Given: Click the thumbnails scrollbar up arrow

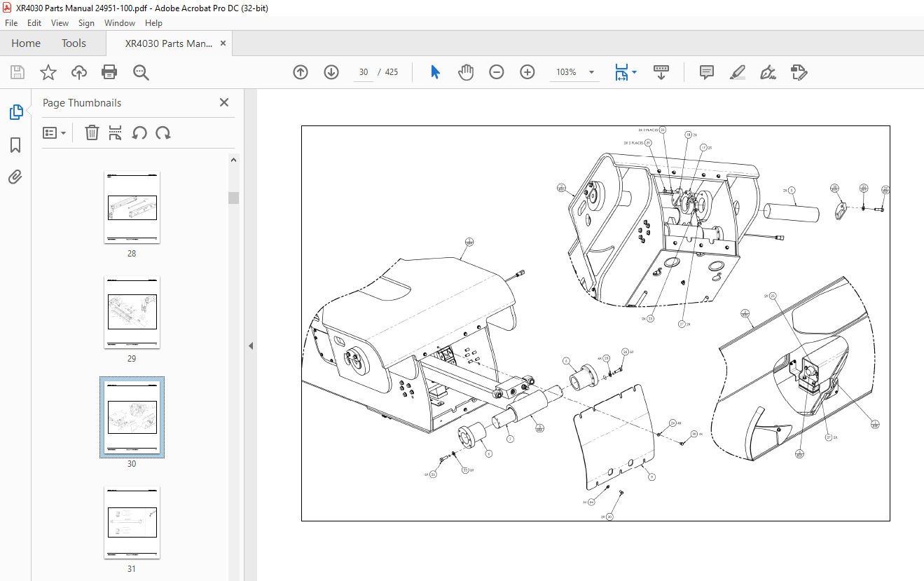Looking at the screenshot, I should pos(234,160).
